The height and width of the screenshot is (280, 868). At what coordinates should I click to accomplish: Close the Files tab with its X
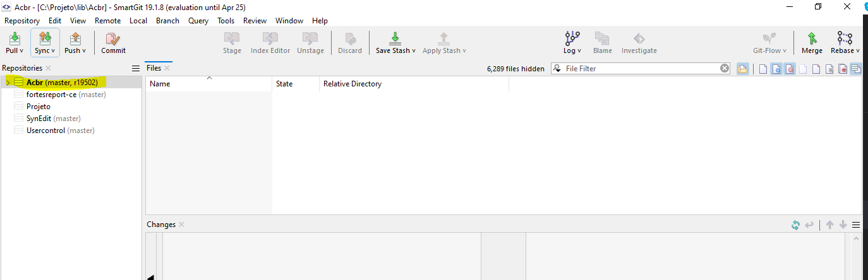[x=167, y=68]
